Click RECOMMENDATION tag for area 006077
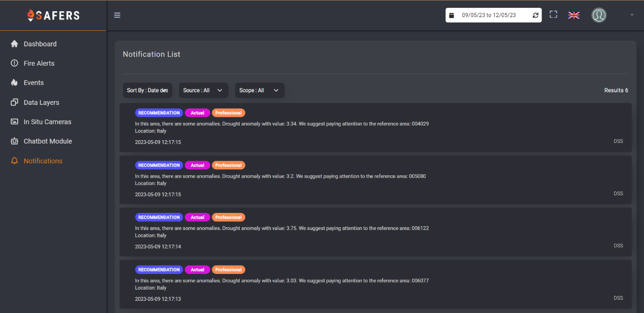The width and height of the screenshot is (644, 313). pos(159,270)
